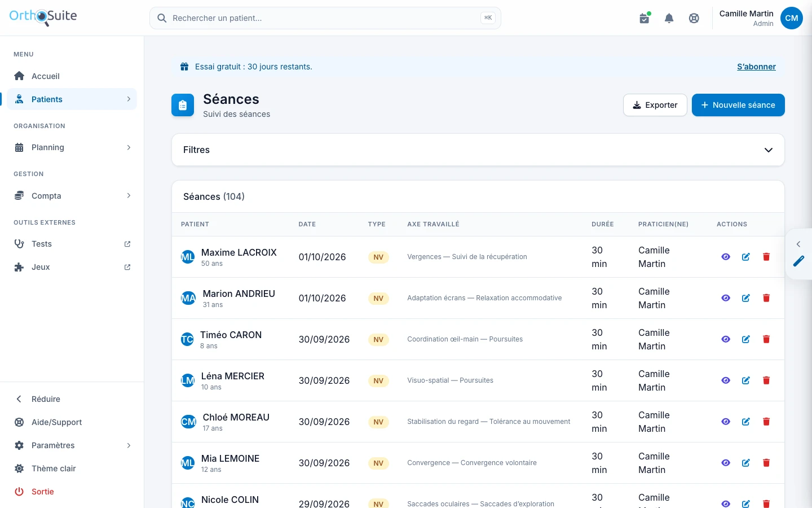Focus the Rechercher un patient search field
Image resolution: width=812 pixels, height=508 pixels.
325,18
